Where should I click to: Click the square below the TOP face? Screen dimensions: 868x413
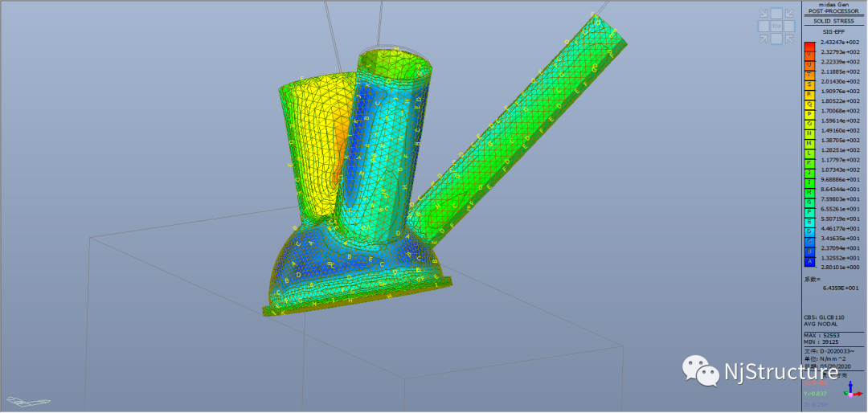tap(776, 39)
